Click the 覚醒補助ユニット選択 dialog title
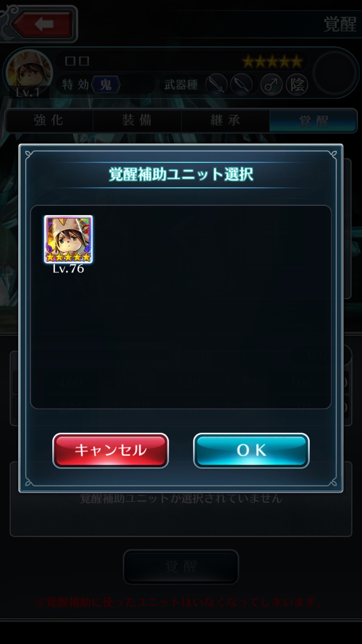Screen dimensions: 362x644 click(181, 174)
